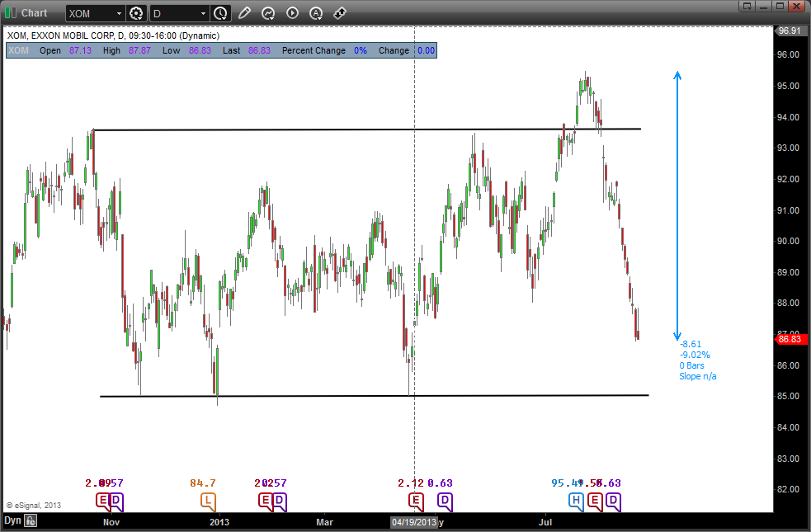Click the Mar time axis label
This screenshot has width=811, height=532.
[324, 522]
